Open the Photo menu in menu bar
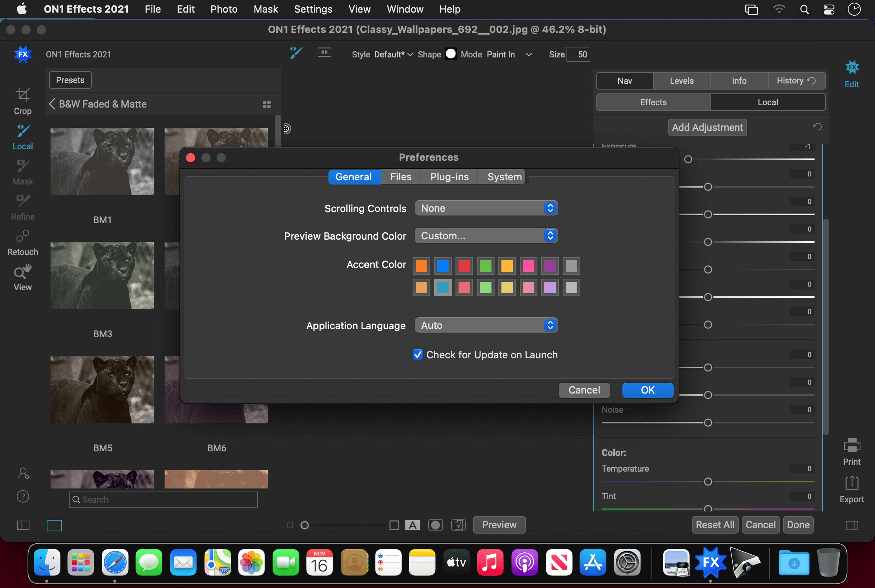The width and height of the screenshot is (875, 588). pos(224,9)
